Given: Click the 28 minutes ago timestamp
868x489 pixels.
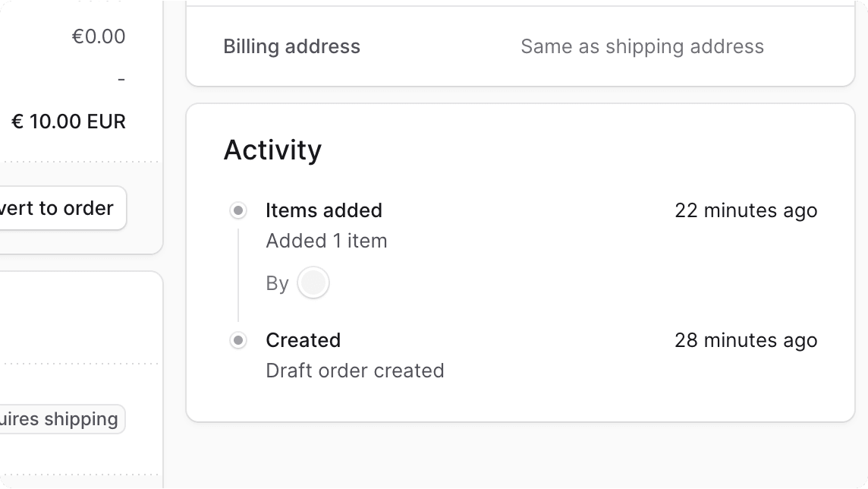Looking at the screenshot, I should pos(746,340).
